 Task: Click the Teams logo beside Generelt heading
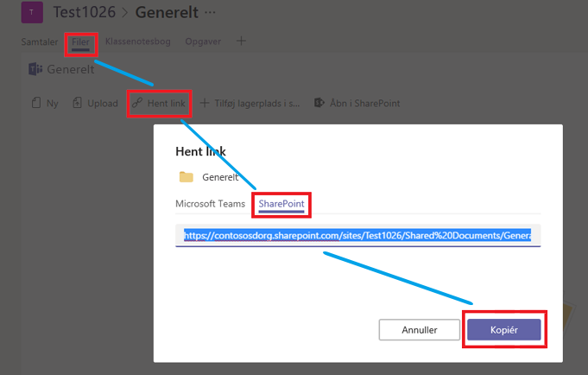pos(35,69)
